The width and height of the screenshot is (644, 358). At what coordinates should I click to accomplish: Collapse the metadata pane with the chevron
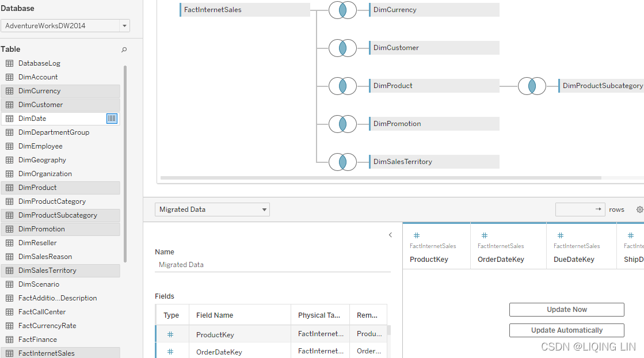click(390, 235)
